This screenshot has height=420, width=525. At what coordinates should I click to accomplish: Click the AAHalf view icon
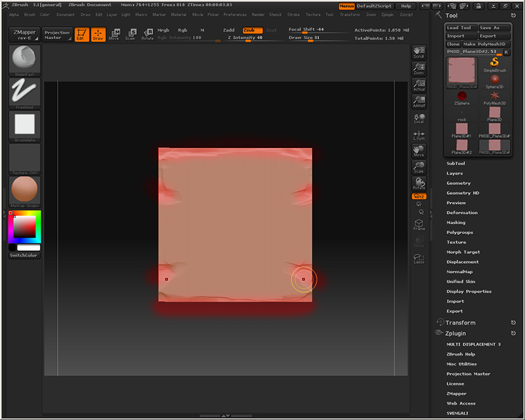coord(419,102)
